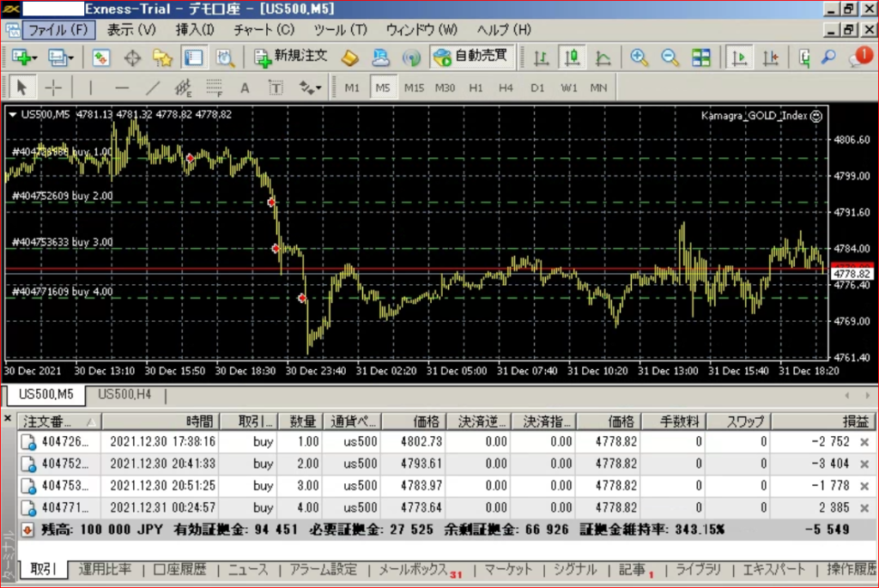Toggle the 自動売買 auto-trading button
The width and height of the screenshot is (879, 588).
coord(470,58)
